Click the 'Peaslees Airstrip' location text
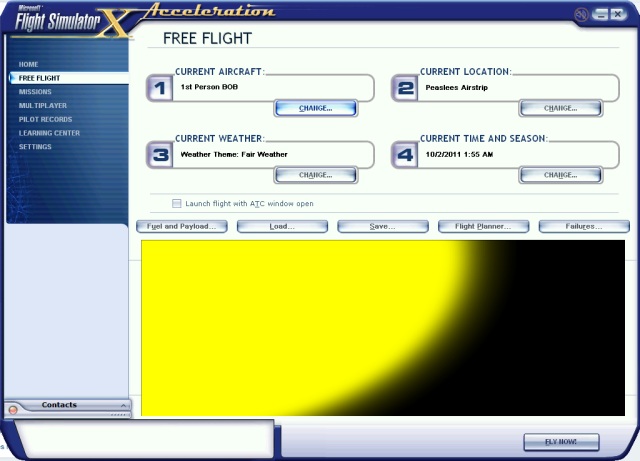640x461 pixels. [x=456, y=87]
